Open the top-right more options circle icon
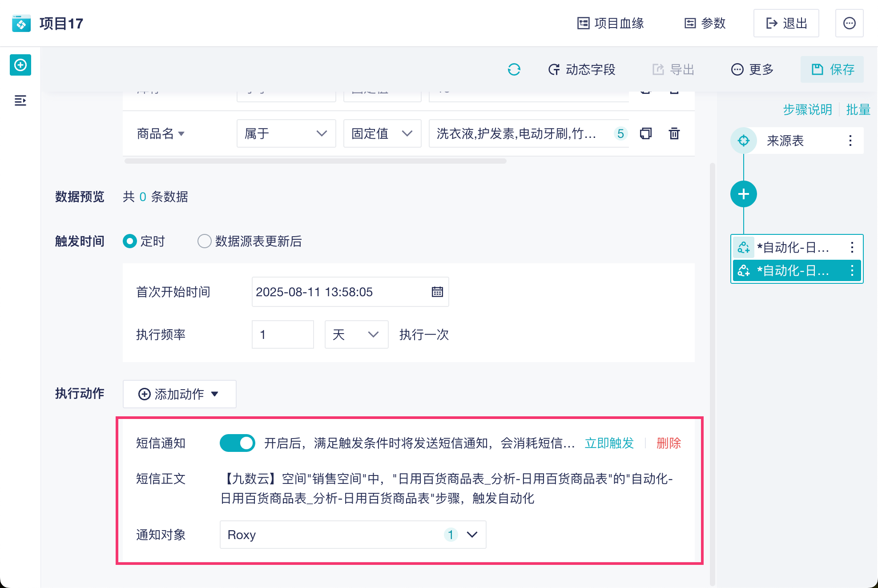878x588 pixels. click(x=849, y=23)
